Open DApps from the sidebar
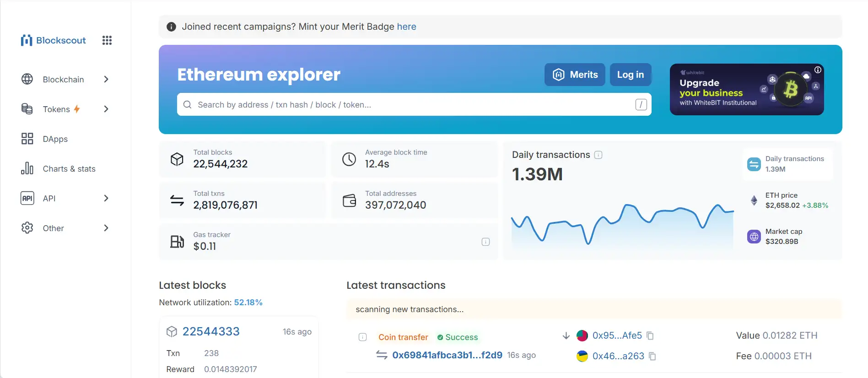 55,139
